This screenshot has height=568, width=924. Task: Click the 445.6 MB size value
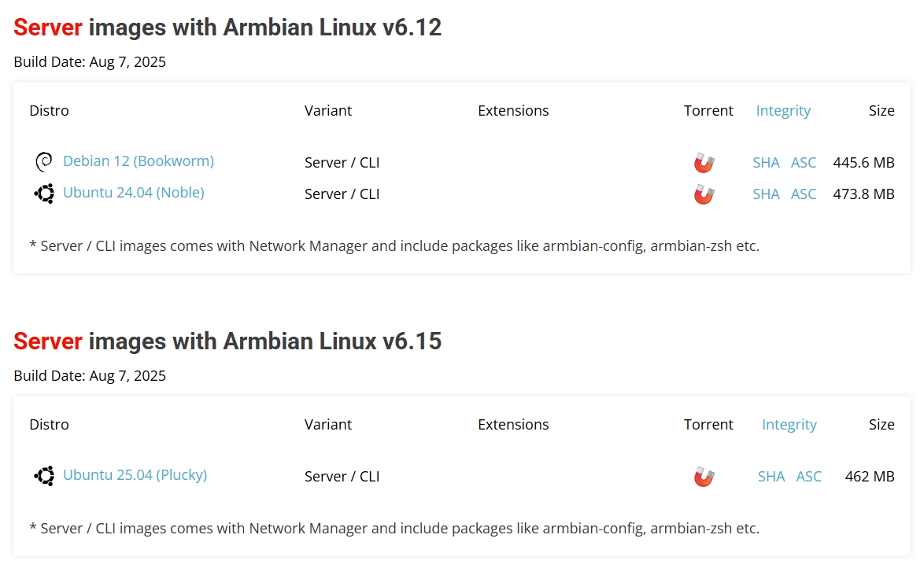[x=863, y=163]
